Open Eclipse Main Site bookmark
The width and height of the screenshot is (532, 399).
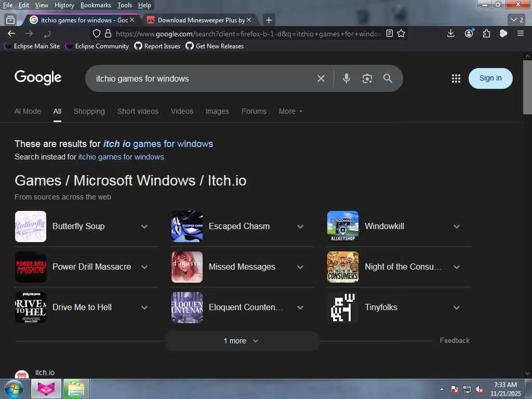point(32,46)
